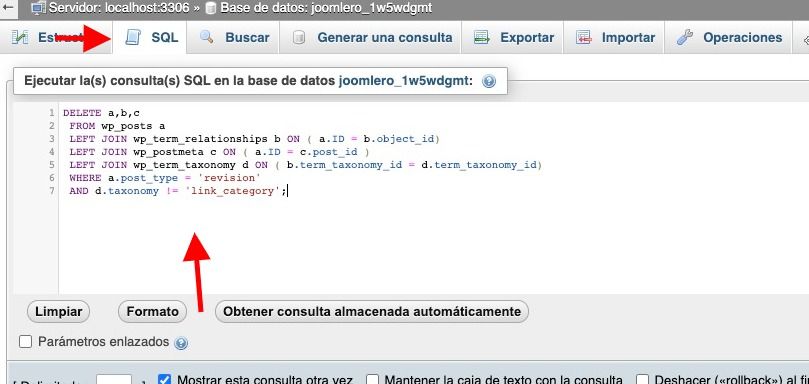This screenshot has height=384, width=809.
Task: Click inside the SQL query editor area
Action: [x=433, y=198]
